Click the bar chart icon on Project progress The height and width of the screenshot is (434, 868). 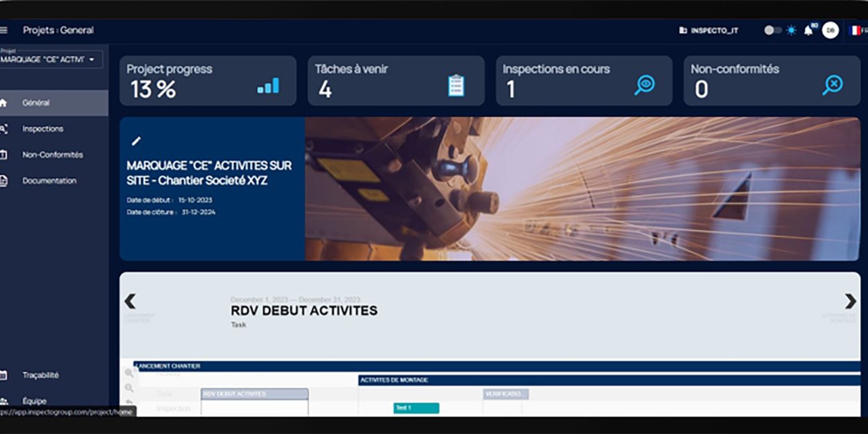(x=268, y=86)
